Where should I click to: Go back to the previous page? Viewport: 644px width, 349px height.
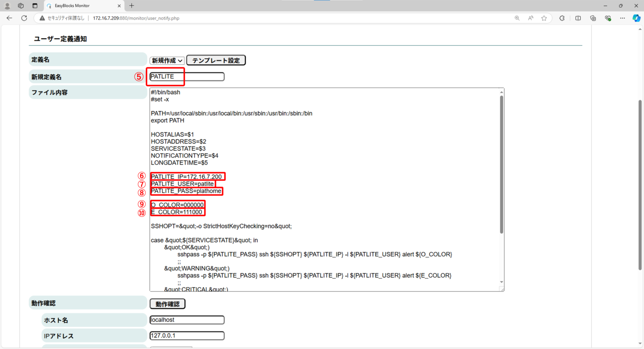click(9, 18)
